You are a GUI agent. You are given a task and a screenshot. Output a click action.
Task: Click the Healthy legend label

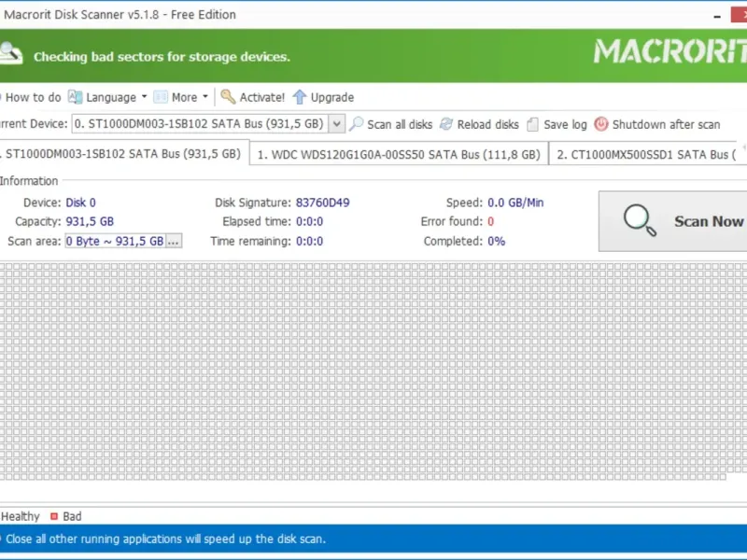[x=20, y=516]
